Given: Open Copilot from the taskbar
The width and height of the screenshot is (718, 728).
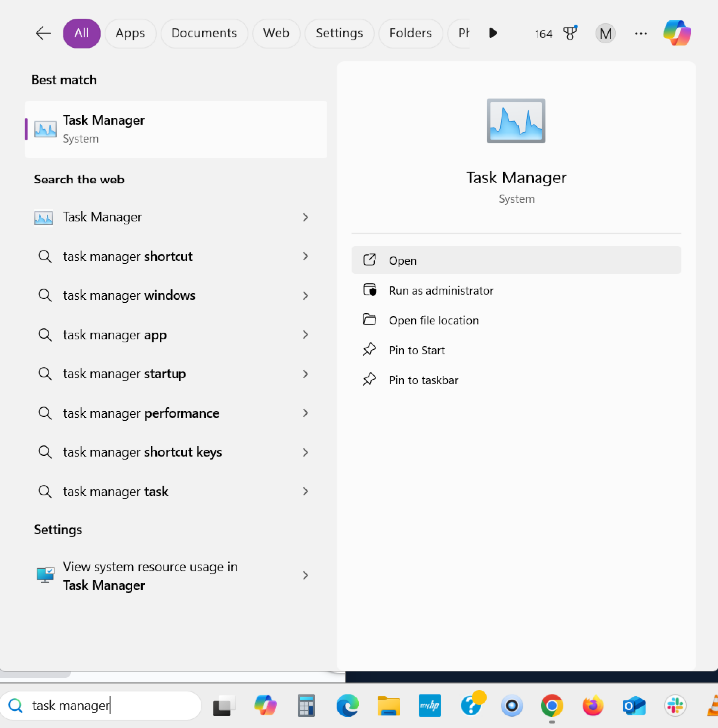Looking at the screenshot, I should pyautogui.click(x=265, y=706).
